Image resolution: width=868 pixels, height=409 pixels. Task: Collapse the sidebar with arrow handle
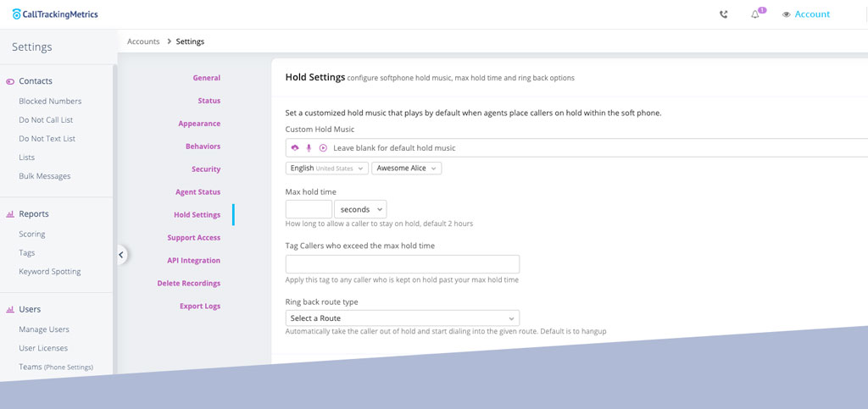(x=121, y=253)
